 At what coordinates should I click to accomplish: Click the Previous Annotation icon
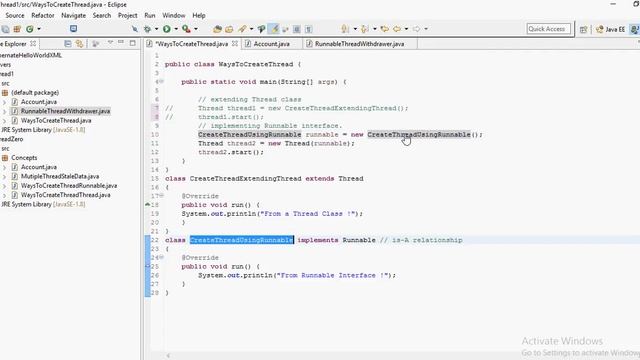click(365, 29)
